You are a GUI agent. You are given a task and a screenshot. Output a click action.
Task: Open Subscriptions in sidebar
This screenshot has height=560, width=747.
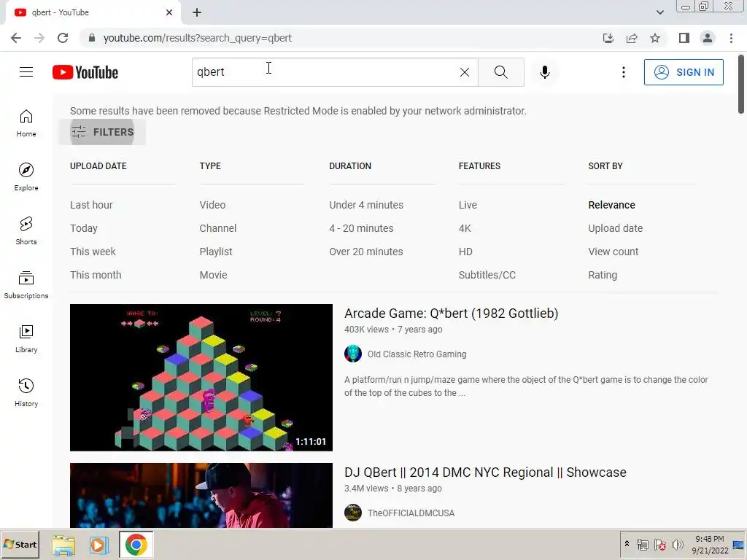pos(26,284)
